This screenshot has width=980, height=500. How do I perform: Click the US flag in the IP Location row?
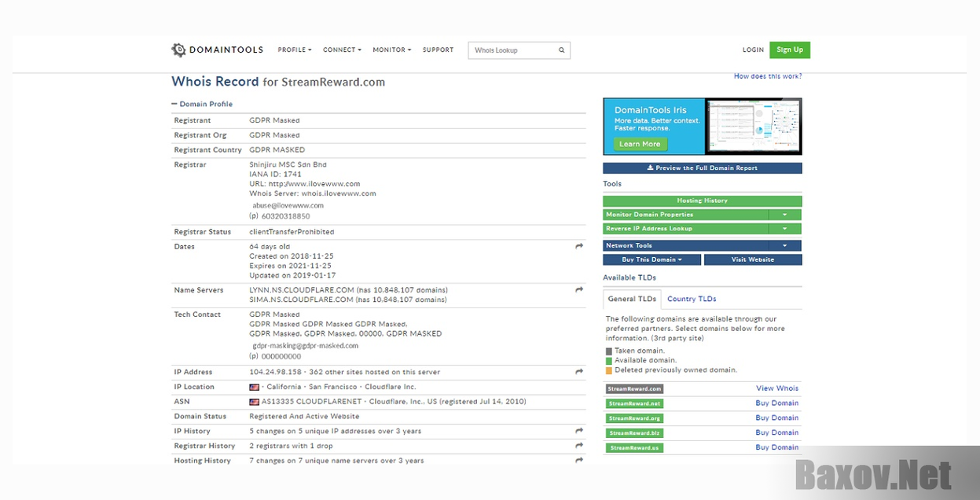[x=255, y=387]
